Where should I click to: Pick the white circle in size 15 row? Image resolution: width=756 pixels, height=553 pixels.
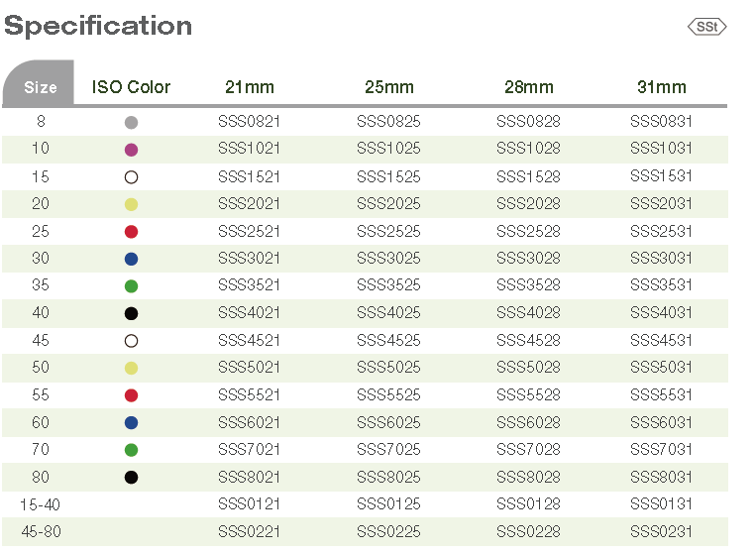point(131,177)
